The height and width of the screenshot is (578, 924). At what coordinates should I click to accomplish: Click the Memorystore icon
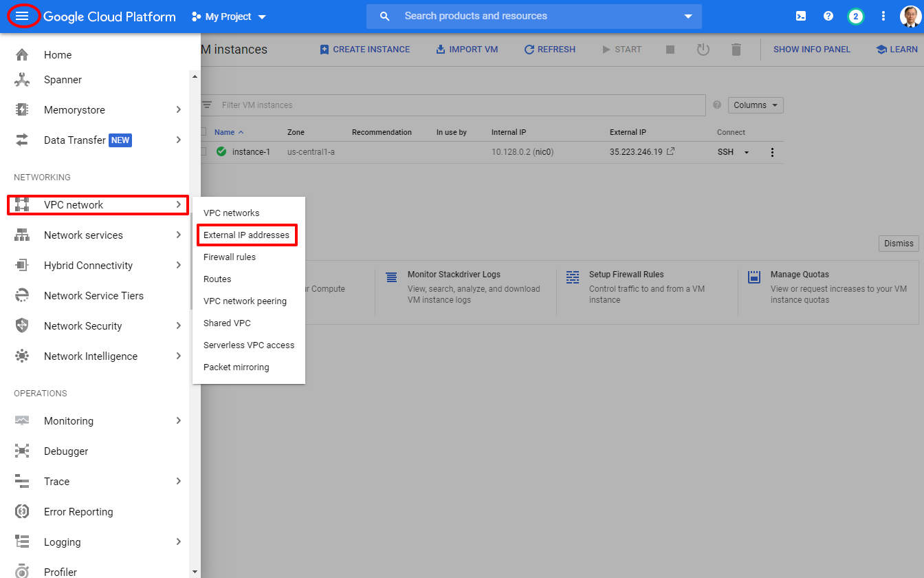click(x=22, y=110)
